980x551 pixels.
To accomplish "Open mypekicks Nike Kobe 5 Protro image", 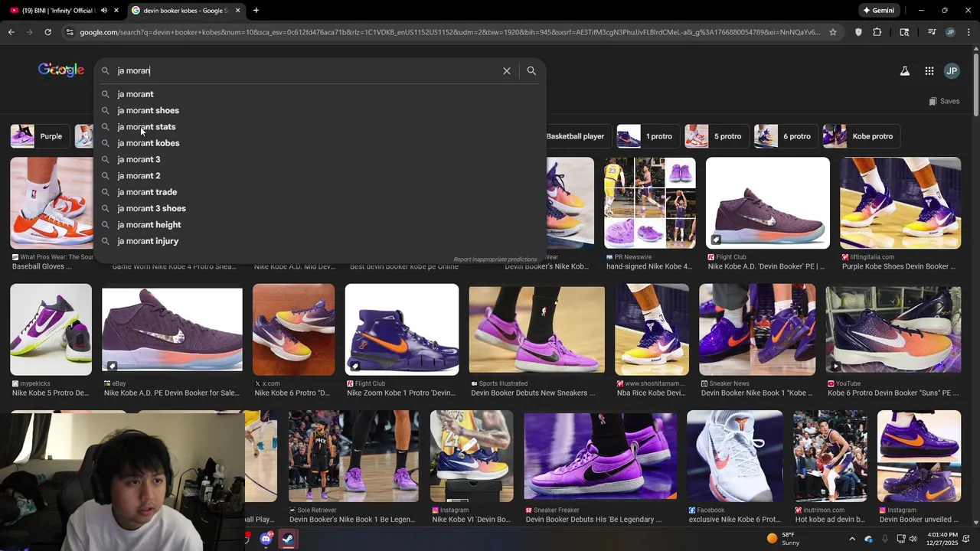I will 51,329.
